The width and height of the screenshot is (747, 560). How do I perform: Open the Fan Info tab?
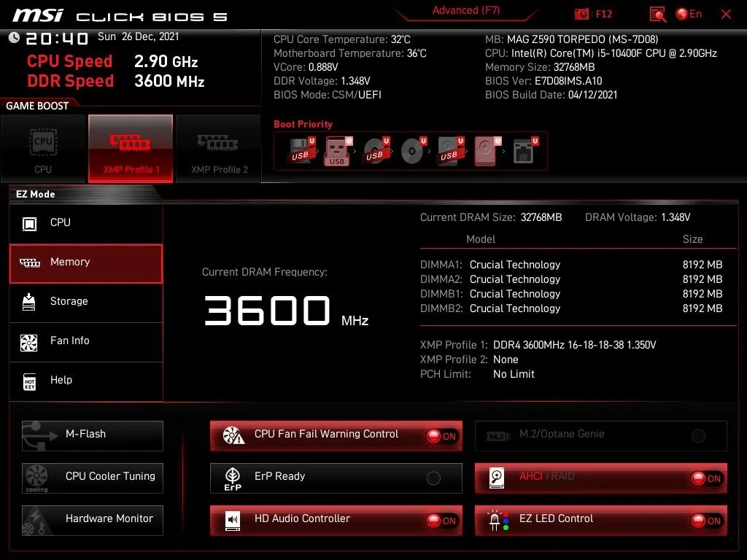[86, 342]
